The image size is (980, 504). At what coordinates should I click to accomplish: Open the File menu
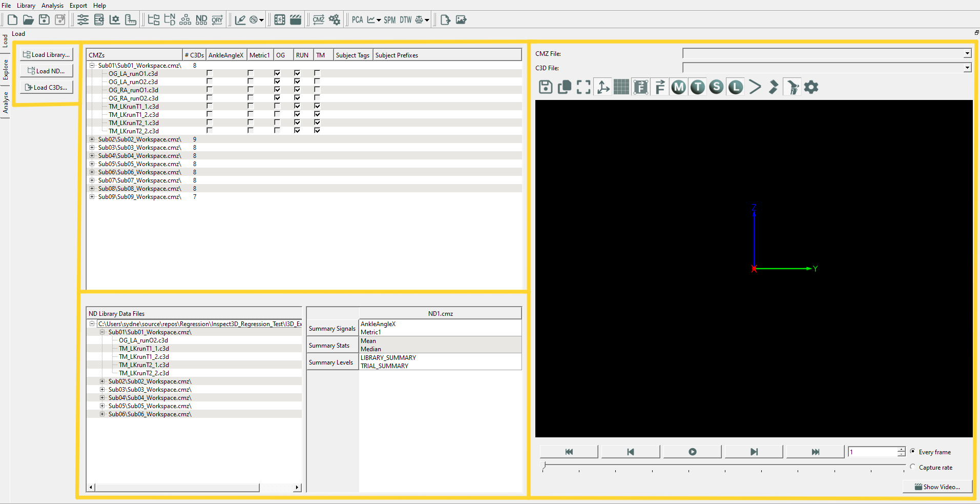[x=6, y=6]
